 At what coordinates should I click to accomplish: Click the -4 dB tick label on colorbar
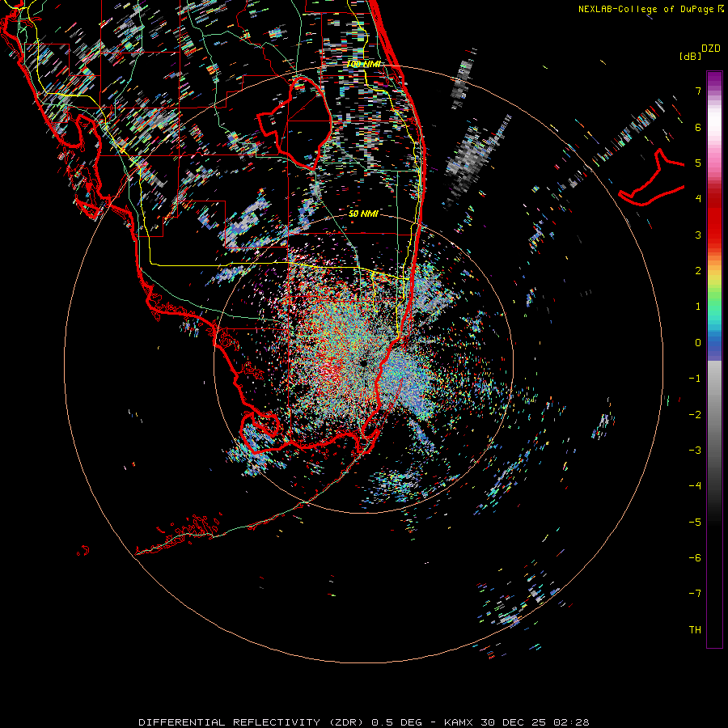point(695,485)
